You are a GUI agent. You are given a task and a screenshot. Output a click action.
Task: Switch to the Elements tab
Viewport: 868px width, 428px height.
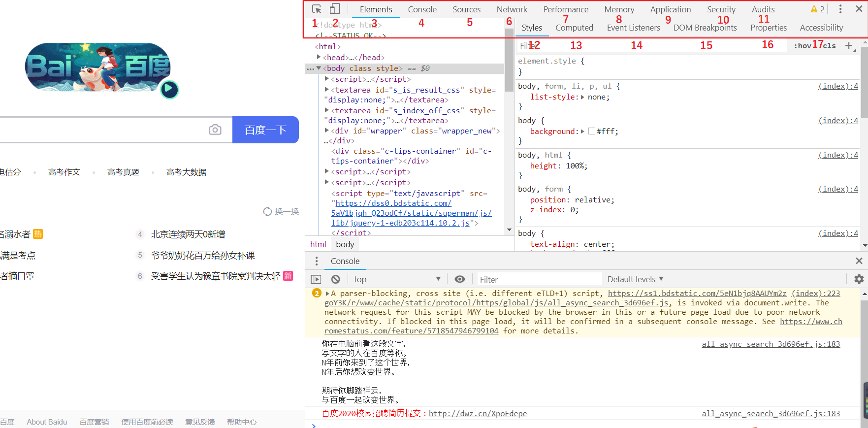376,9
